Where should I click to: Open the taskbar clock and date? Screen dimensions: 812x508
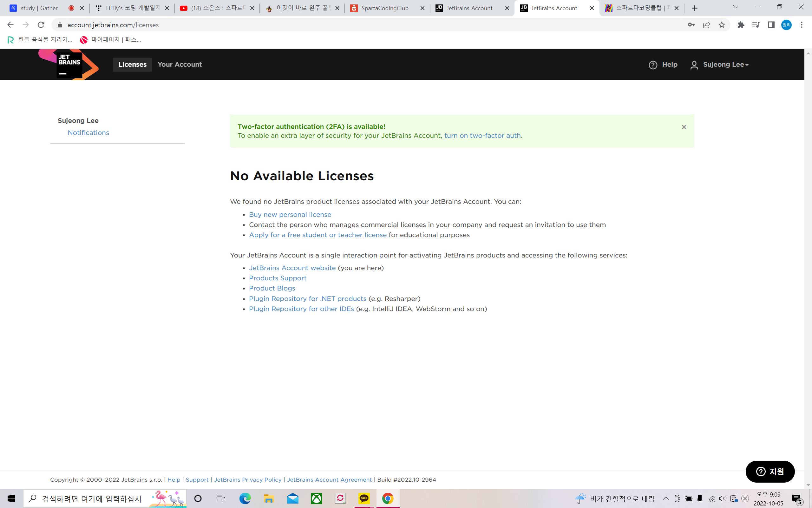(768, 498)
